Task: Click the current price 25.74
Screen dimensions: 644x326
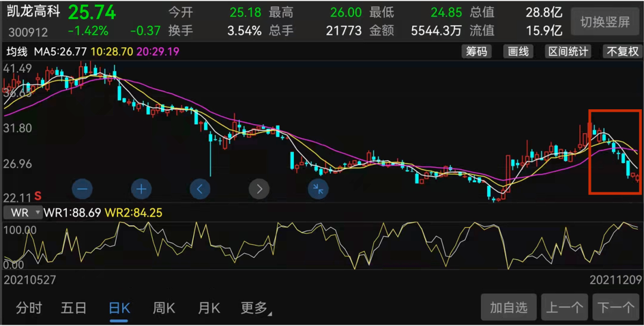Action: (92, 13)
